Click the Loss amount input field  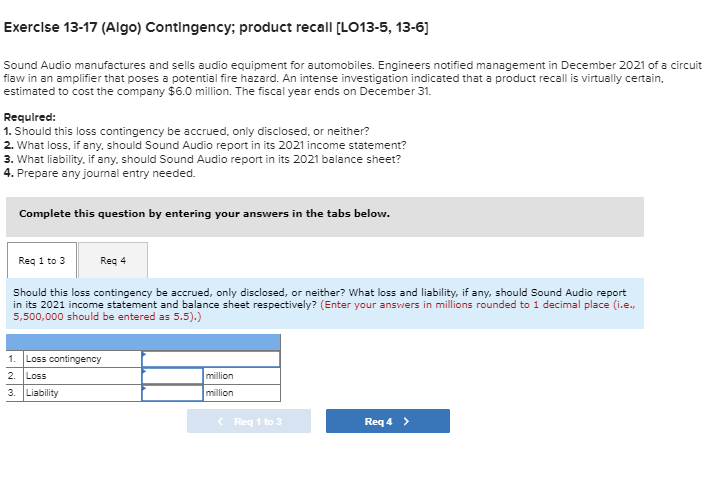pos(172,376)
